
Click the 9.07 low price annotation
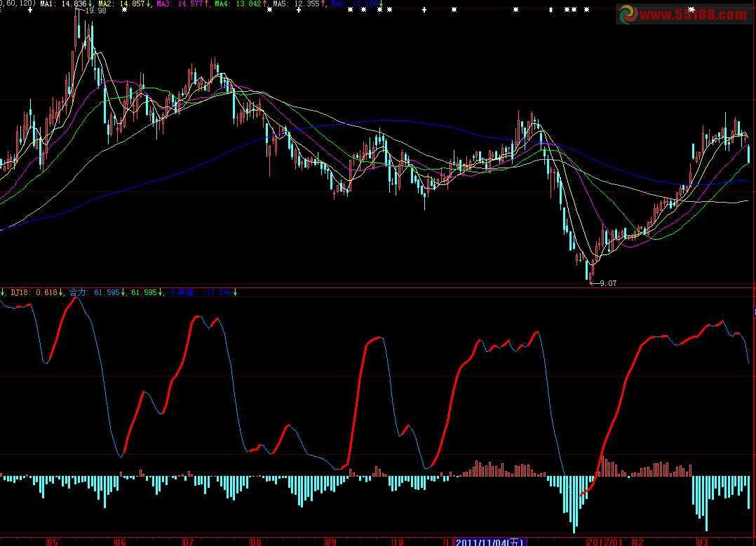click(x=608, y=283)
